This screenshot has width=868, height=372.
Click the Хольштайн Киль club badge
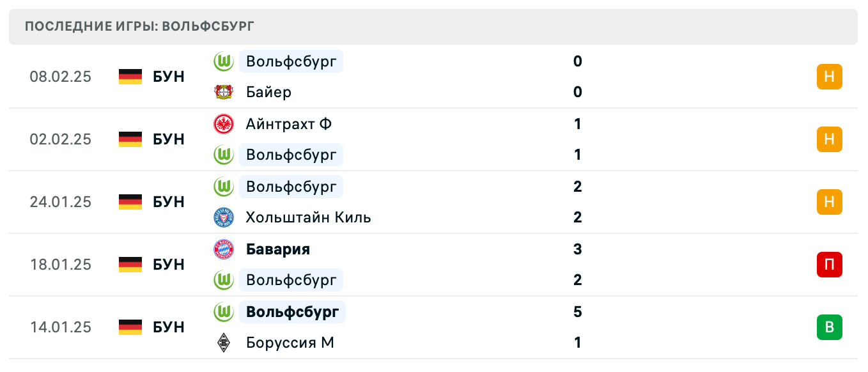pyautogui.click(x=223, y=217)
